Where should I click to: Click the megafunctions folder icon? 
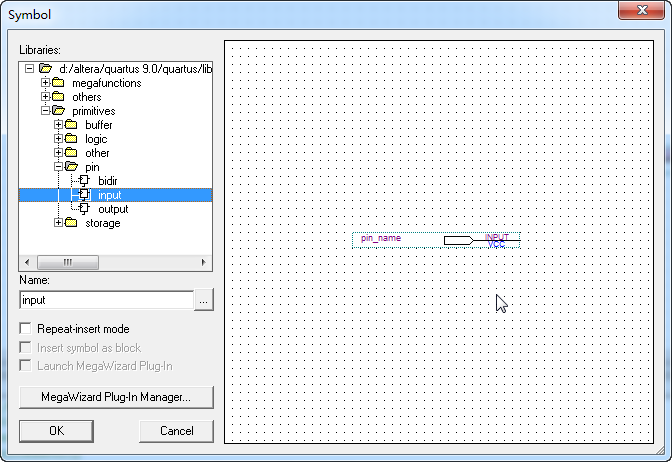tap(58, 83)
